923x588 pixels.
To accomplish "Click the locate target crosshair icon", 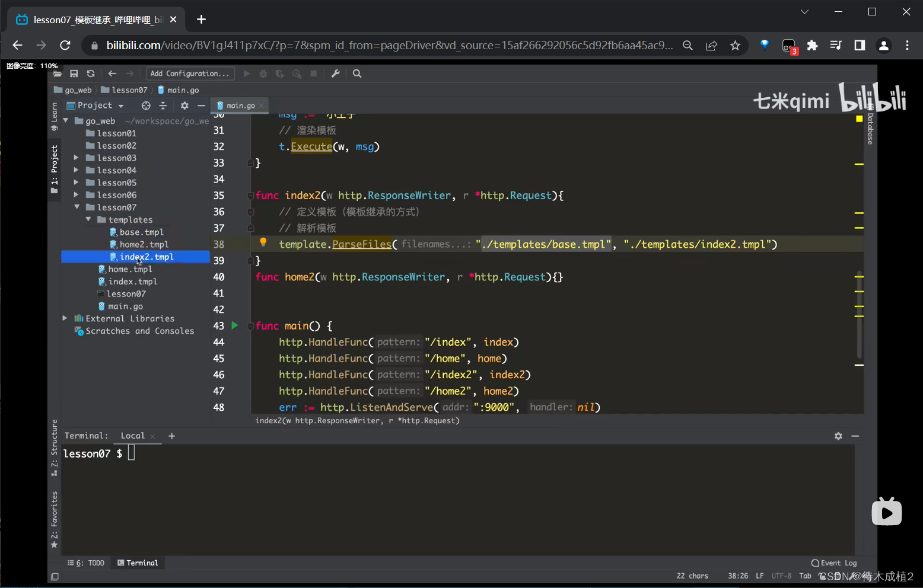I will pyautogui.click(x=146, y=106).
